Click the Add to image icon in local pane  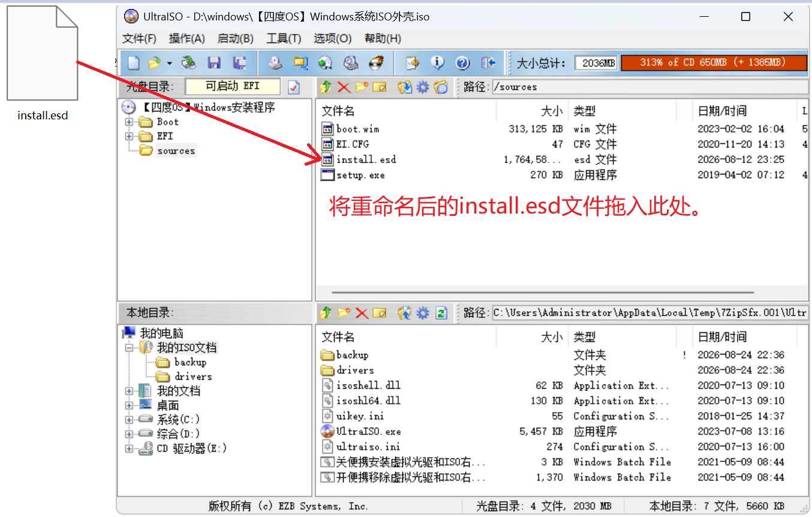[405, 312]
